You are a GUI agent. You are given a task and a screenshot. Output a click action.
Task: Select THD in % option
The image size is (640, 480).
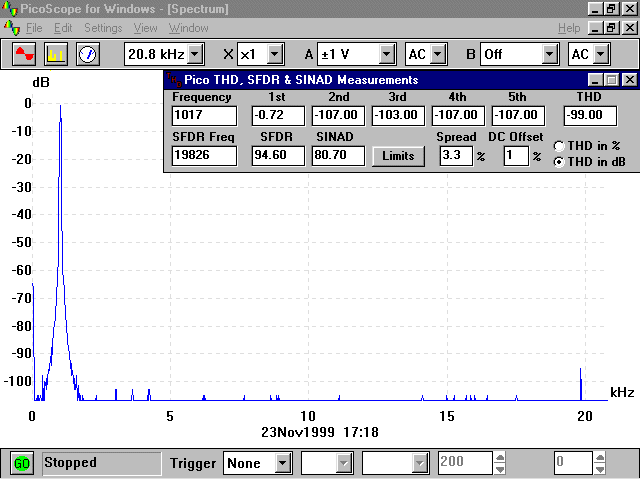[x=559, y=146]
